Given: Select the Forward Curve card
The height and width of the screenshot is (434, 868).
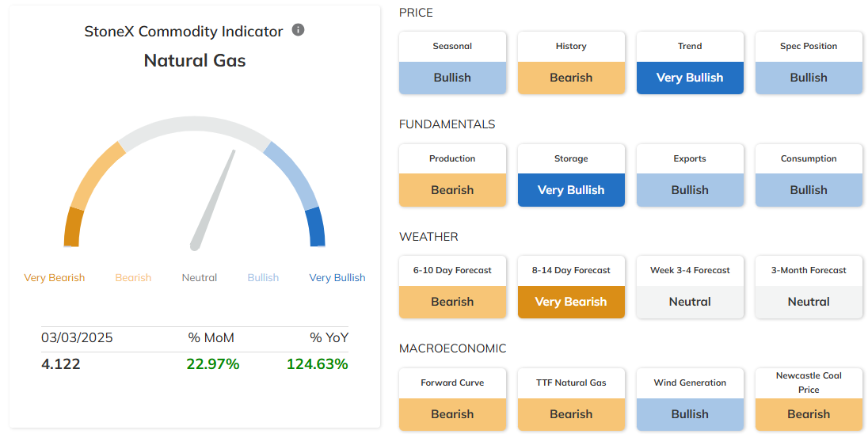Looking at the screenshot, I should (452, 399).
